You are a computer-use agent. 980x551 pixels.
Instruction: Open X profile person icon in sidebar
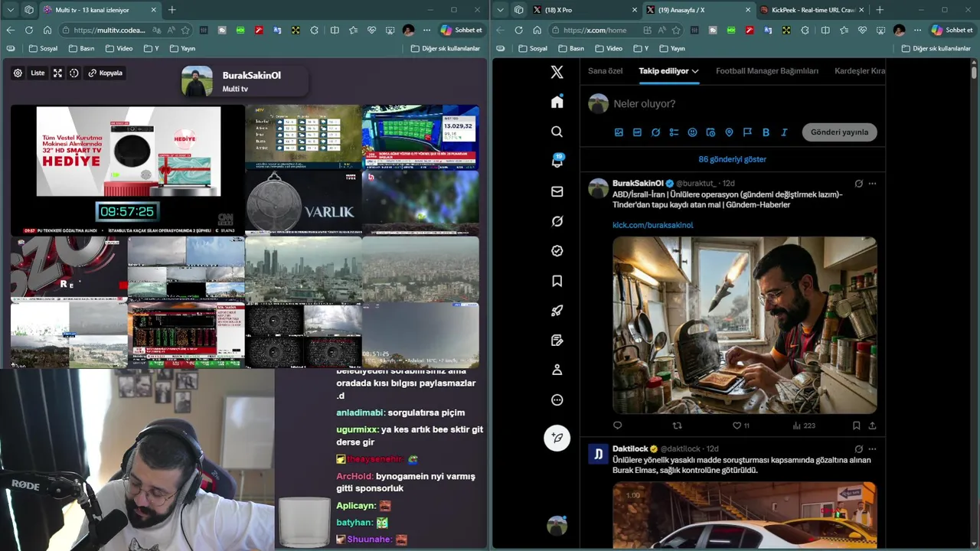tap(557, 370)
